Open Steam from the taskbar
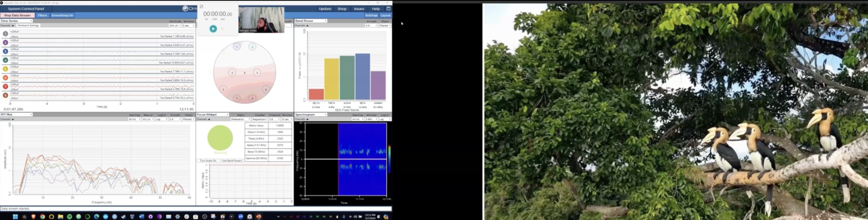The height and width of the screenshot is (220, 868). [123, 217]
